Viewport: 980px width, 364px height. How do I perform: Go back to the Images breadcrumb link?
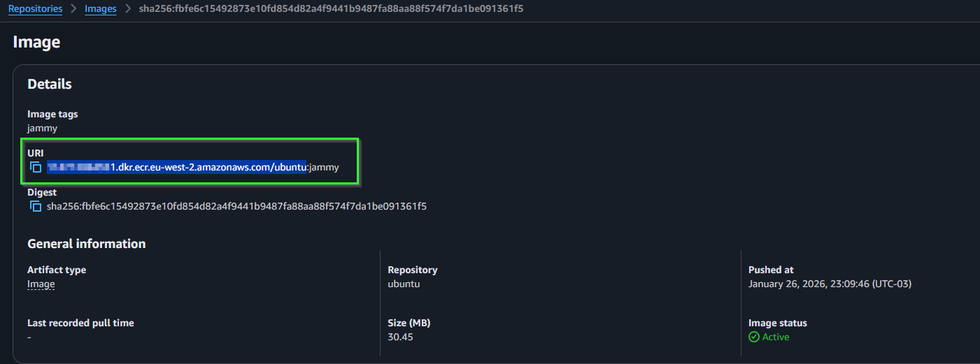point(101,9)
